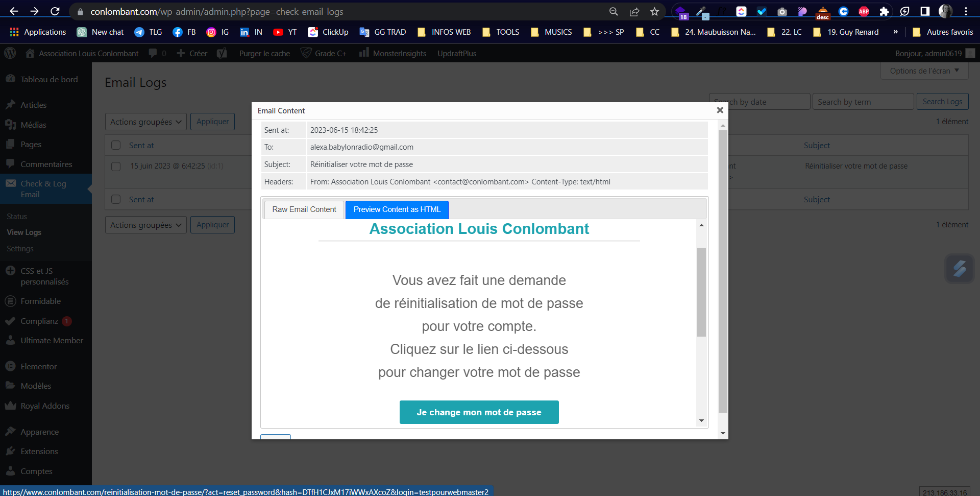Close the Email Content dialog
Screen dimensions: 980x496
coord(720,110)
